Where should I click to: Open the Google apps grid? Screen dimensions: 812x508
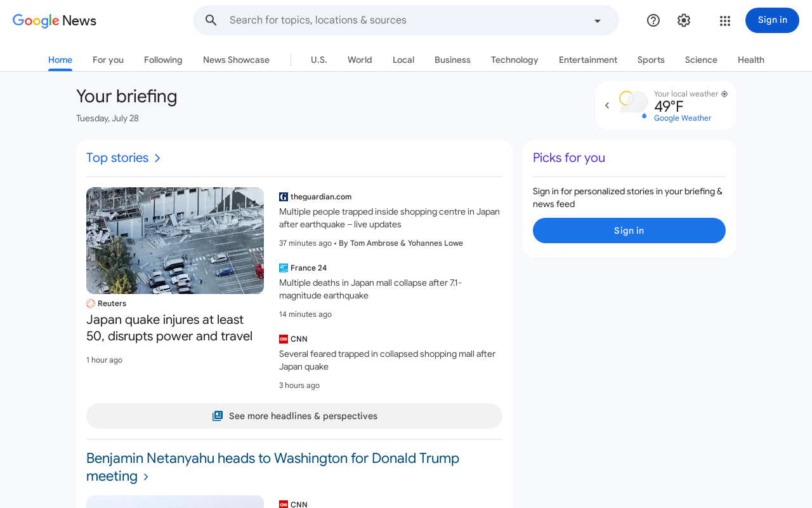pyautogui.click(x=725, y=20)
